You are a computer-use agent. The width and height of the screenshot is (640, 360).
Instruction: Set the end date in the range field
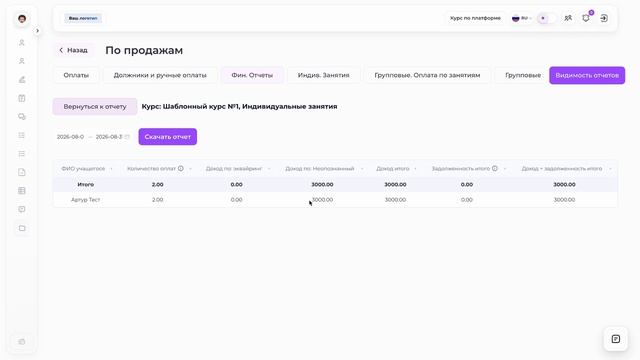[x=109, y=137]
